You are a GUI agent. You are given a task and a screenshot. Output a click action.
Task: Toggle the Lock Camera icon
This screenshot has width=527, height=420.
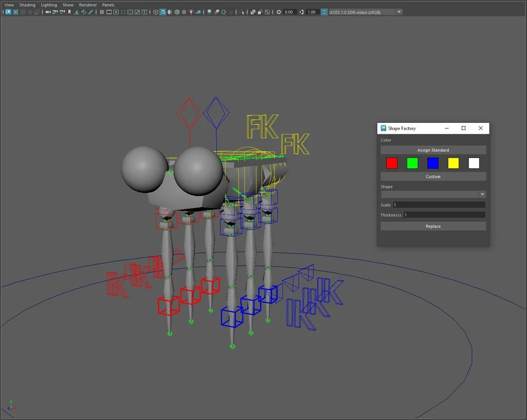pos(55,12)
